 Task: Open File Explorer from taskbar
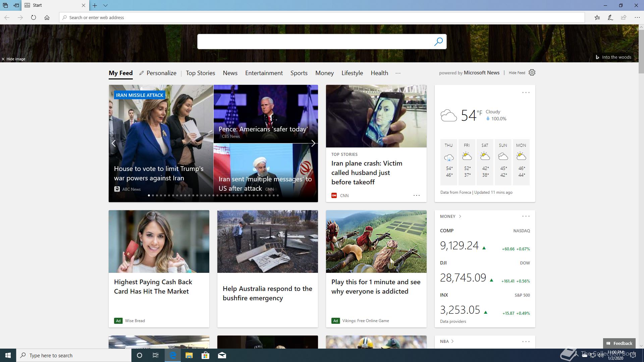tap(189, 355)
